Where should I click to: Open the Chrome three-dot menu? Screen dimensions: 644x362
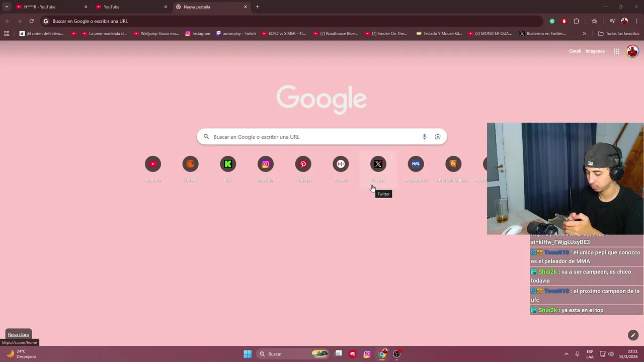pos(636,21)
